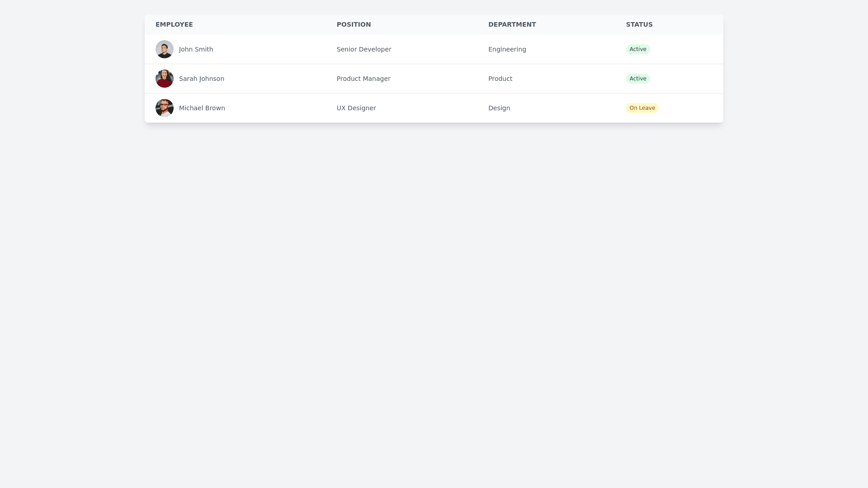
Task: Click the On Leave status badge
Action: click(x=642, y=108)
